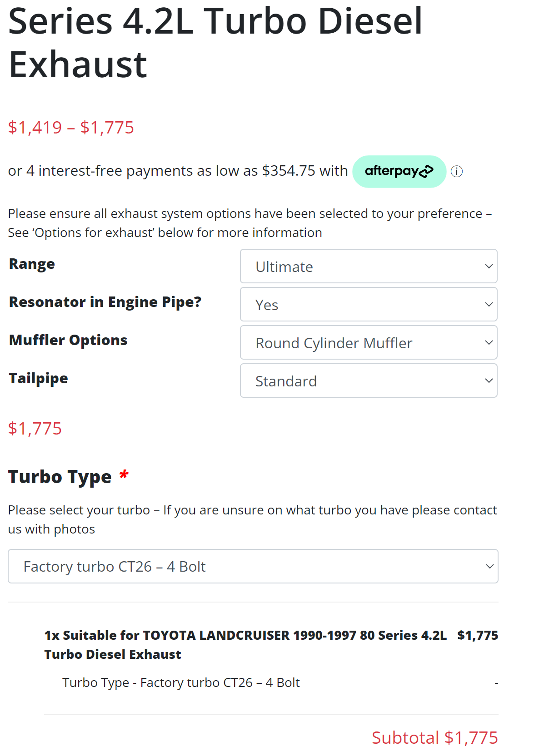Click the Afterpay info icon
Image resolution: width=534 pixels, height=756 pixels.
pyautogui.click(x=456, y=172)
